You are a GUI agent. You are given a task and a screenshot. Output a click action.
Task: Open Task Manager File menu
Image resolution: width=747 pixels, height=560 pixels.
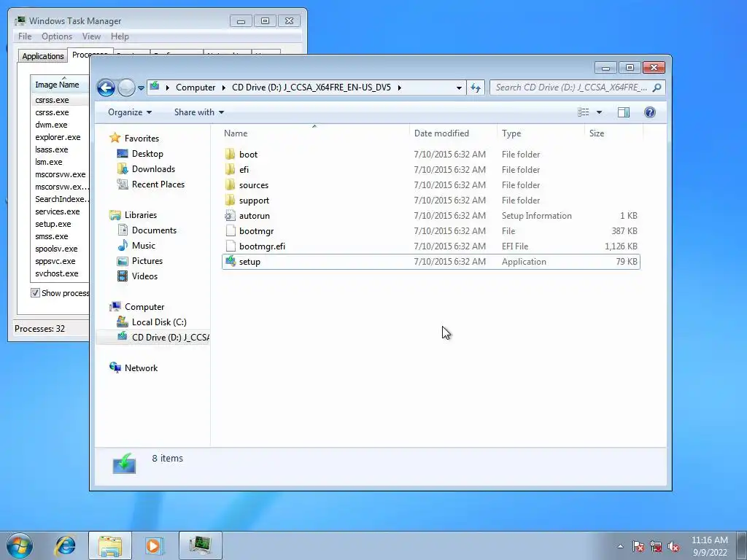tap(25, 36)
